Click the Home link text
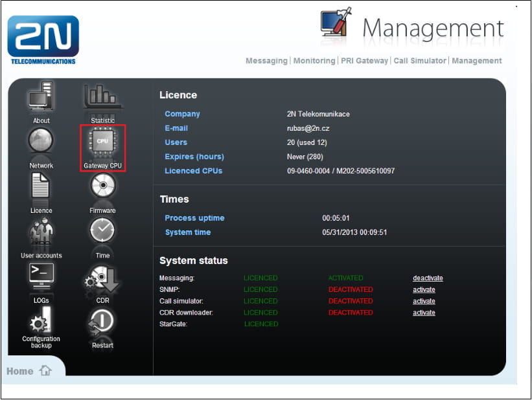 [19, 371]
